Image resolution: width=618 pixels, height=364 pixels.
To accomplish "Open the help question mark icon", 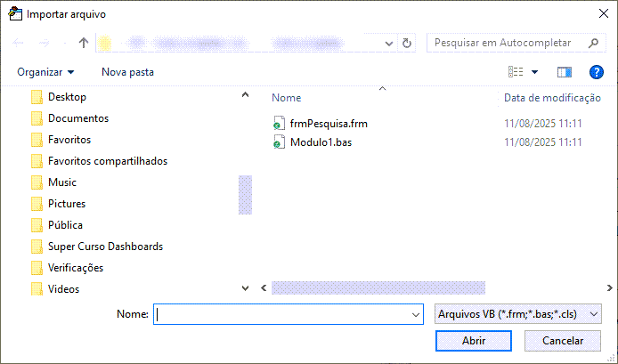I will click(x=597, y=71).
